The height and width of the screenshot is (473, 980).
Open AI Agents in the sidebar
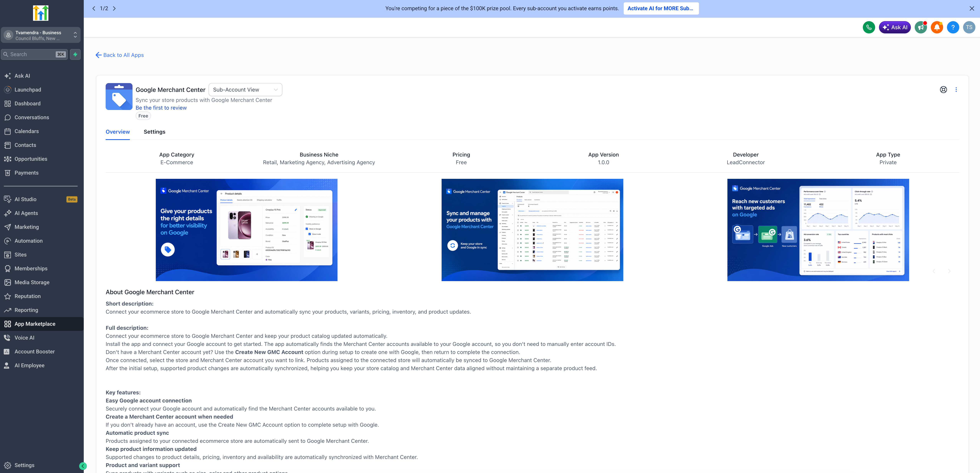[x=42, y=213]
